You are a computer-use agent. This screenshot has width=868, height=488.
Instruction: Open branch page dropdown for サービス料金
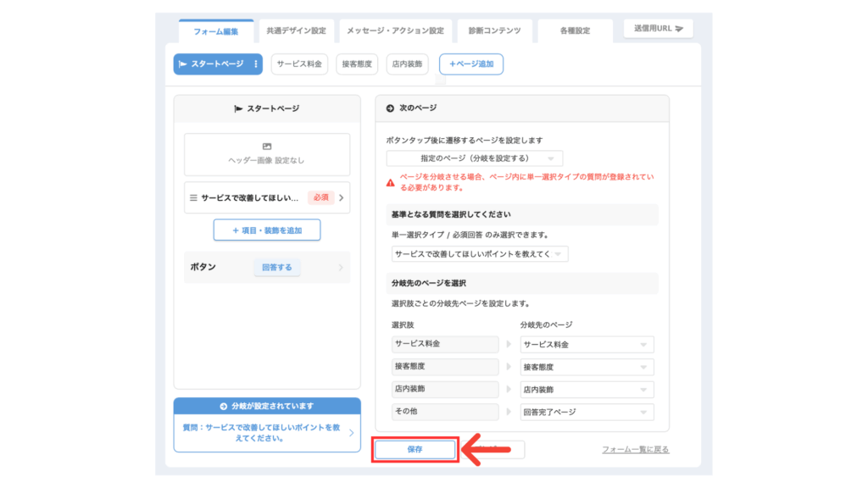pos(587,345)
